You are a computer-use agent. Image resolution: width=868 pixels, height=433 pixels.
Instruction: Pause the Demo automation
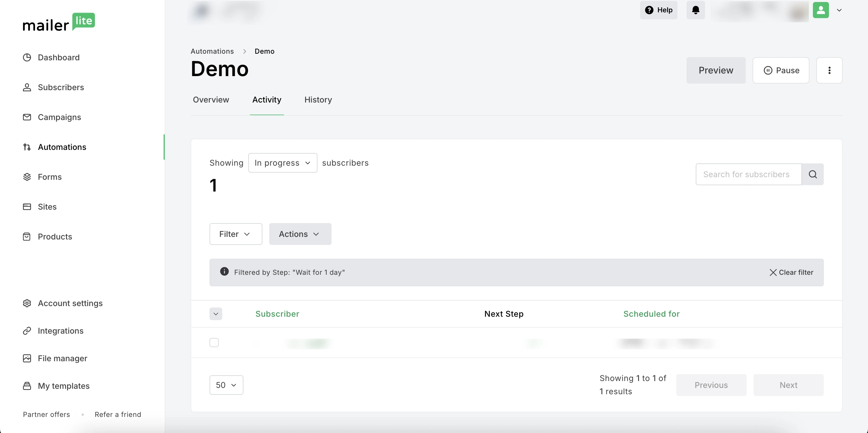781,70
